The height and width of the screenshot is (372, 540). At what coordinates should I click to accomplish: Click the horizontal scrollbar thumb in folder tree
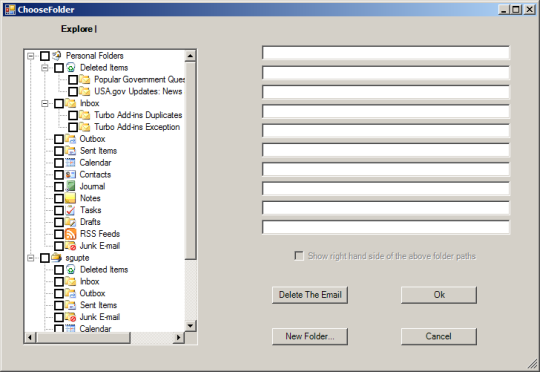pos(83,338)
